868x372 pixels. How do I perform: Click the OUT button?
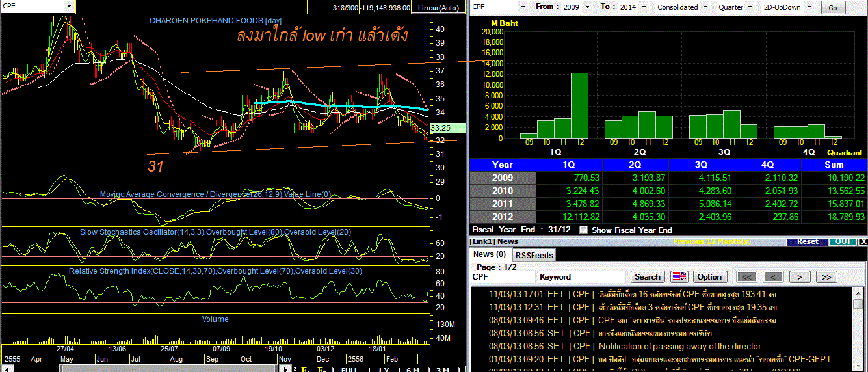[x=843, y=241]
